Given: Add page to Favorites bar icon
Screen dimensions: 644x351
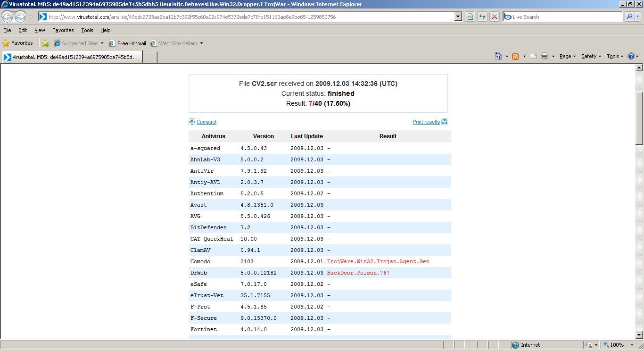Looking at the screenshot, I should 45,43.
